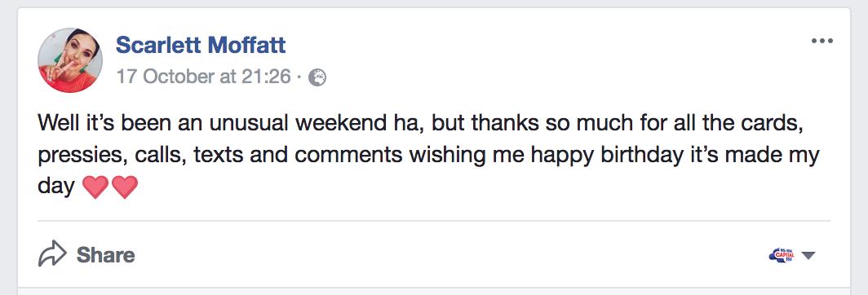Open Scarlett Moffatt's profile via name link
The height and width of the screenshot is (295, 868).
201,45
